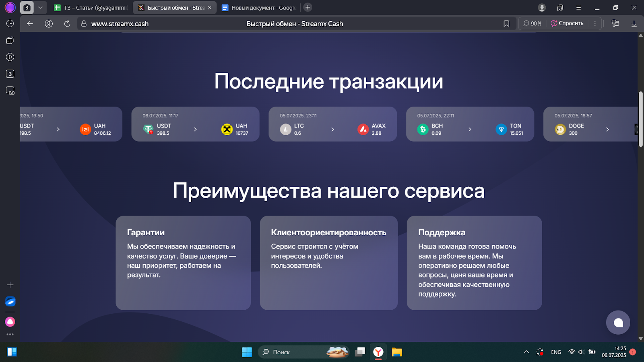The width and height of the screenshot is (644, 362).
Task: Reload the current page
Action: pyautogui.click(x=67, y=24)
